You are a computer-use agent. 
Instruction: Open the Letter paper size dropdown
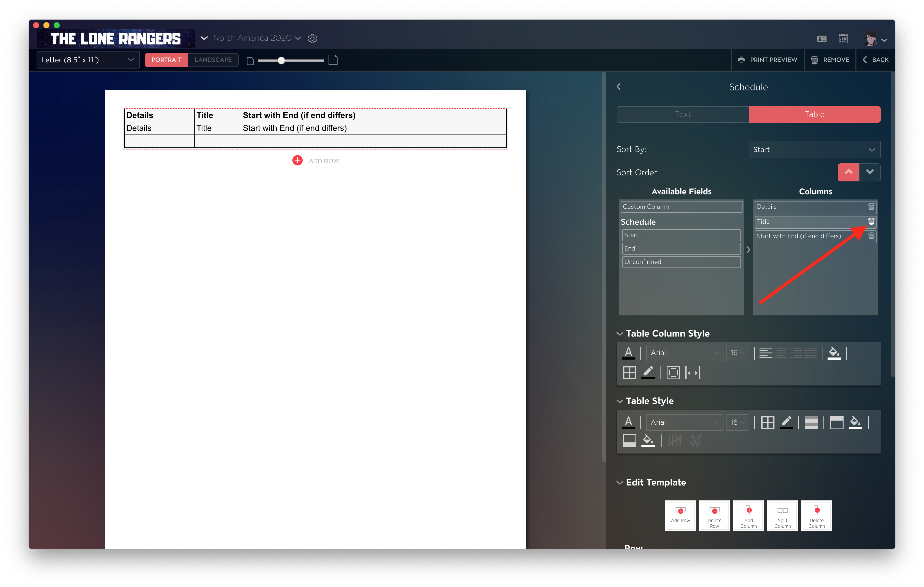(88, 60)
